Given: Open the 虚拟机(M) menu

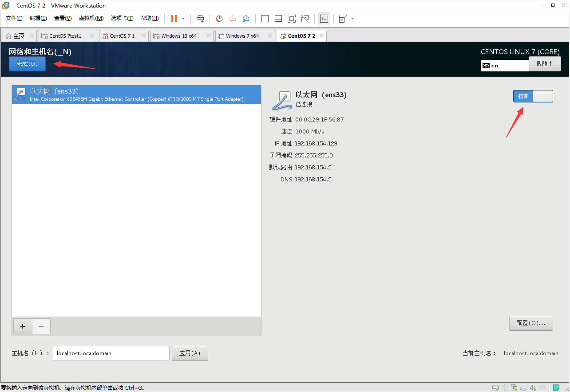Looking at the screenshot, I should pyautogui.click(x=91, y=18).
